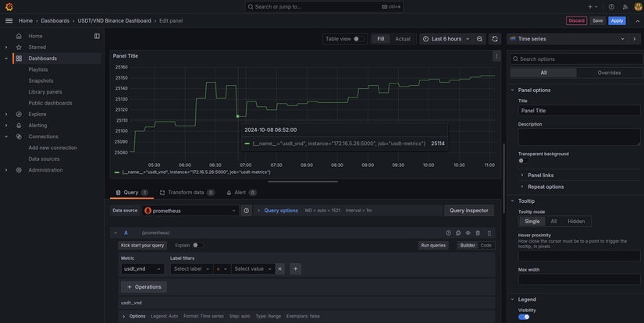Expand Panel links section

pyautogui.click(x=540, y=176)
